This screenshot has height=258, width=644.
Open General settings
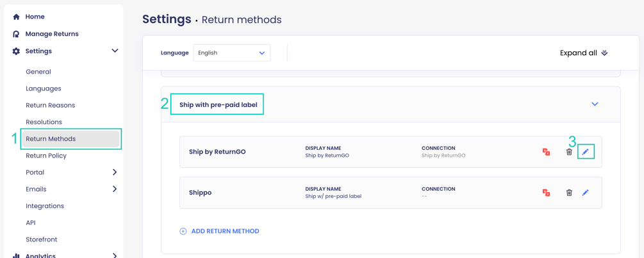point(38,72)
